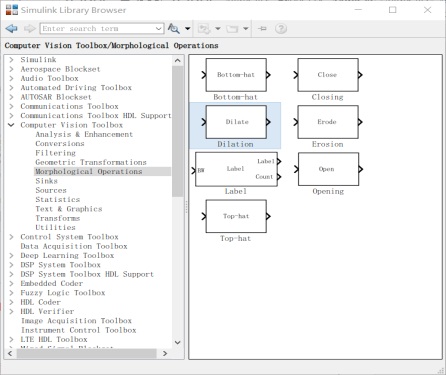Collapse the Computer Vision Toolbox node
Viewport: 446px width, 375px height.
tap(11, 125)
